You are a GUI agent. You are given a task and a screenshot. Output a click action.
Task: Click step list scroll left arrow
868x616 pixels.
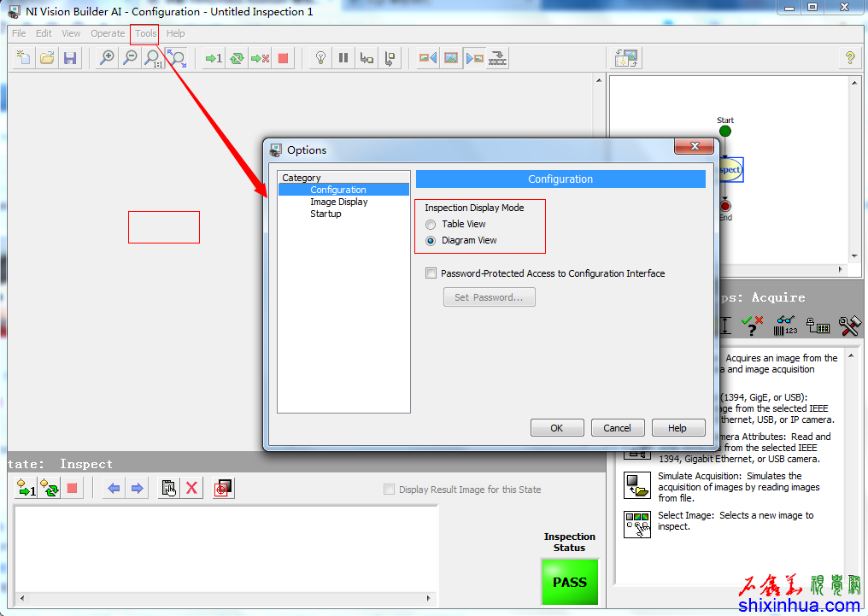click(x=22, y=598)
